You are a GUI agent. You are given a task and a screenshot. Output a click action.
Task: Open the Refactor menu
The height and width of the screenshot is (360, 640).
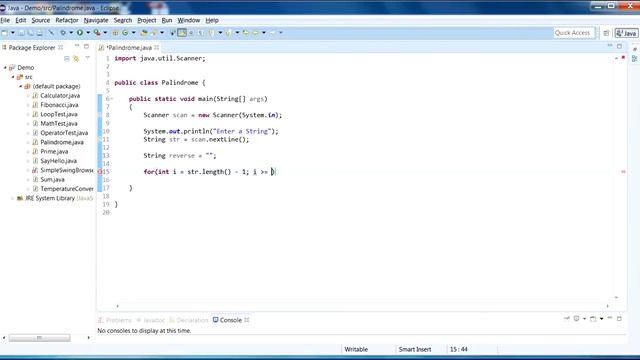pos(67,20)
